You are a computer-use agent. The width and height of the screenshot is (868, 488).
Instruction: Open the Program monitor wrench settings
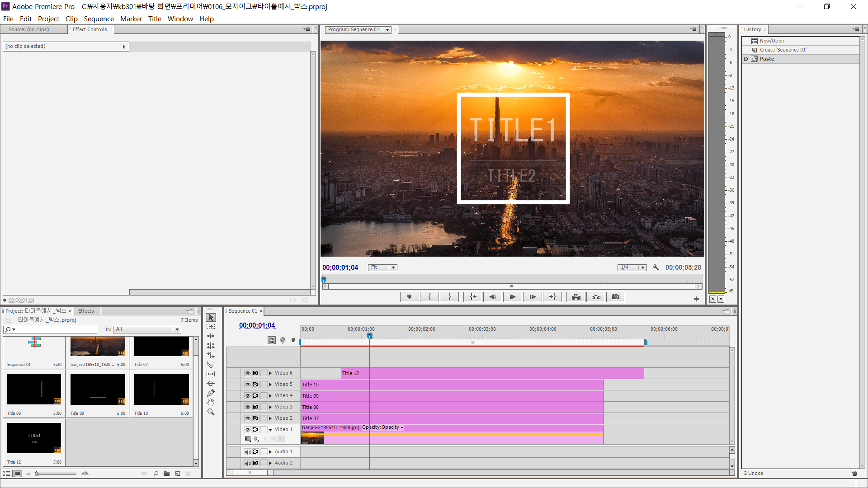[656, 267]
